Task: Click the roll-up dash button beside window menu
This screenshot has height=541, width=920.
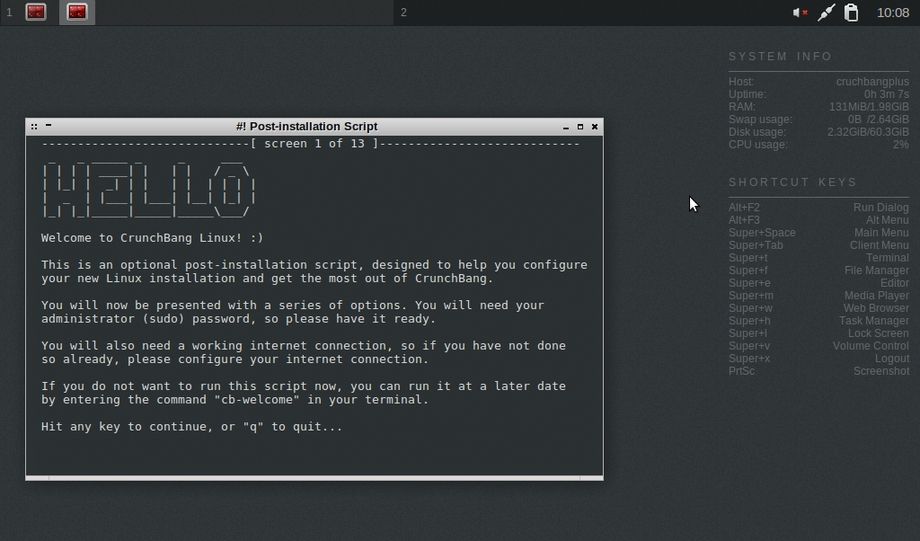Action: coord(49,125)
